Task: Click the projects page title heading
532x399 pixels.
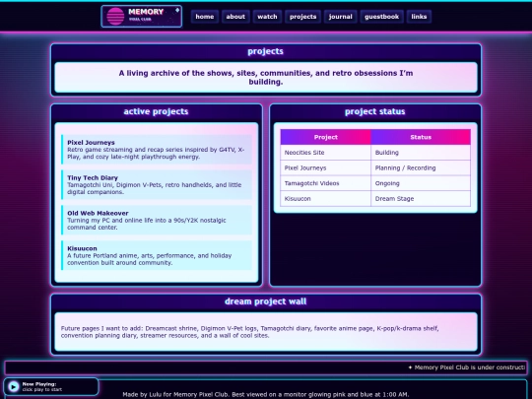Action: (265, 51)
